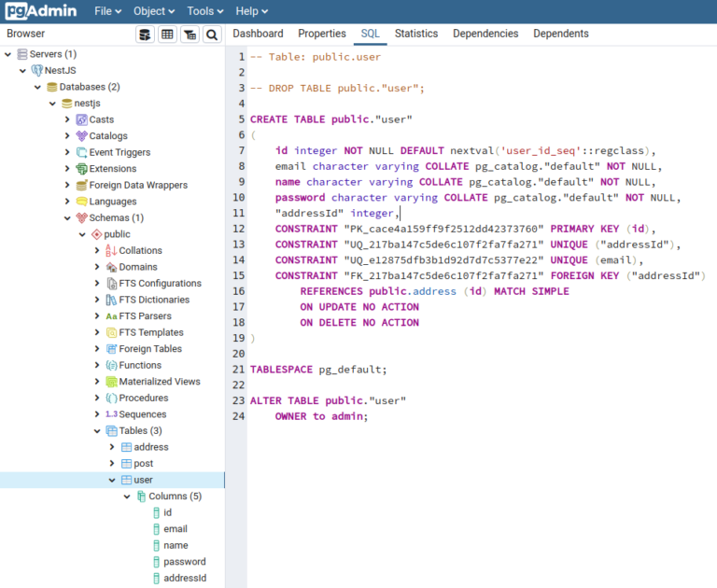Click the Search Objects magnifier icon

pos(212,35)
